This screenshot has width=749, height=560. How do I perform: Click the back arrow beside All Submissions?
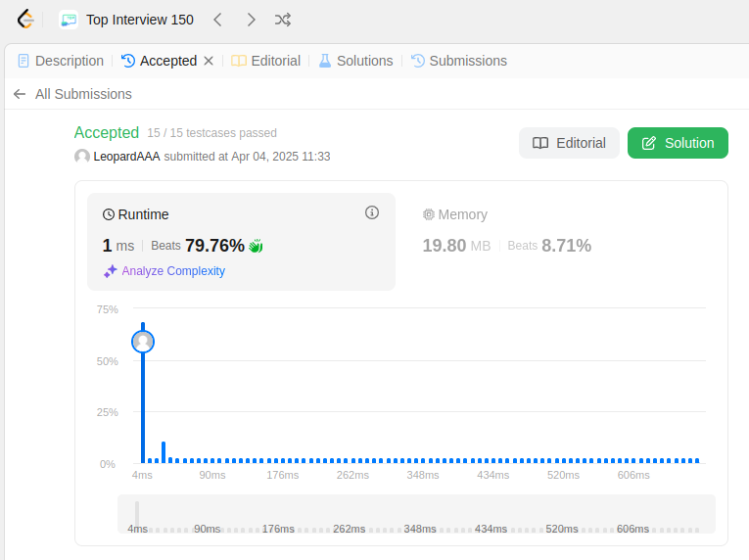point(20,94)
